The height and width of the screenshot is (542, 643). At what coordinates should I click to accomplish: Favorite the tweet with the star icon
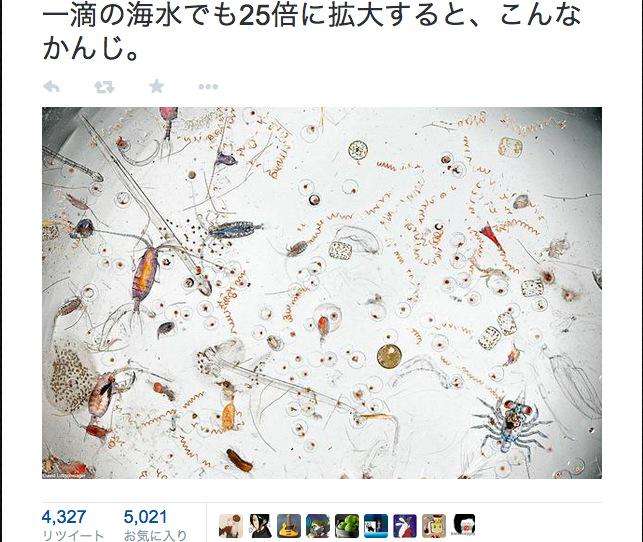157,86
